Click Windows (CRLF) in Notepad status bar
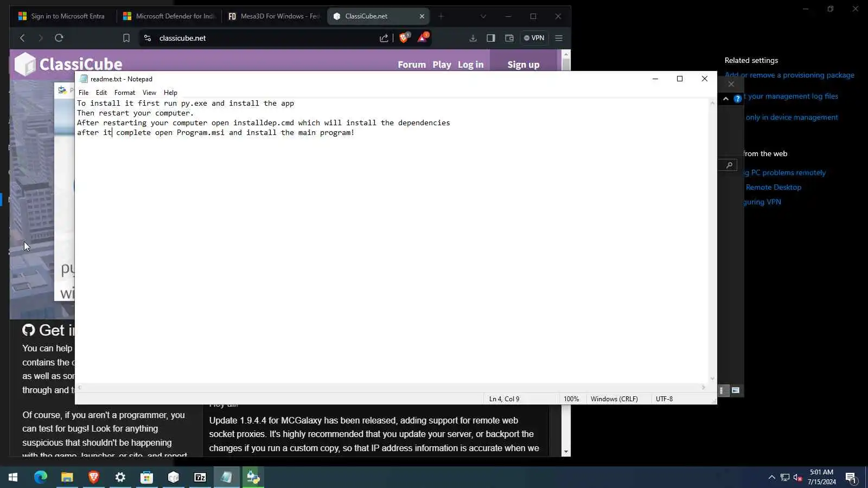 point(614,399)
